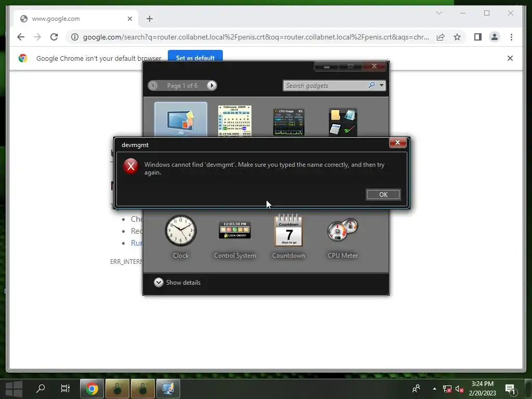Viewport: 532px width, 399px height.
Task: Select the calendar gadget thumbnail
Action: point(235,121)
